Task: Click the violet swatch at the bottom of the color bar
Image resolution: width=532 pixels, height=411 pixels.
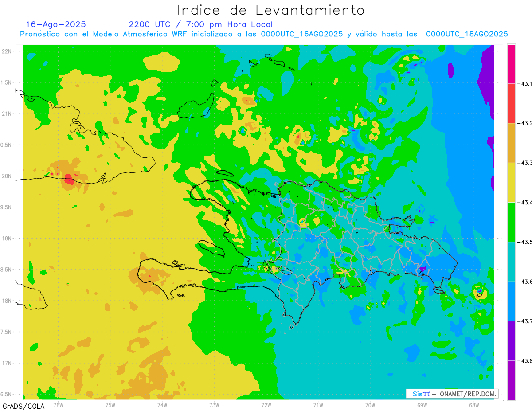Action: click(511, 380)
